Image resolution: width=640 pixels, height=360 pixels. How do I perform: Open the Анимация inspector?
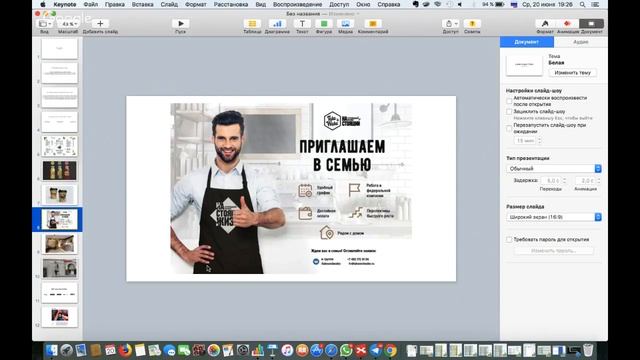click(x=567, y=24)
